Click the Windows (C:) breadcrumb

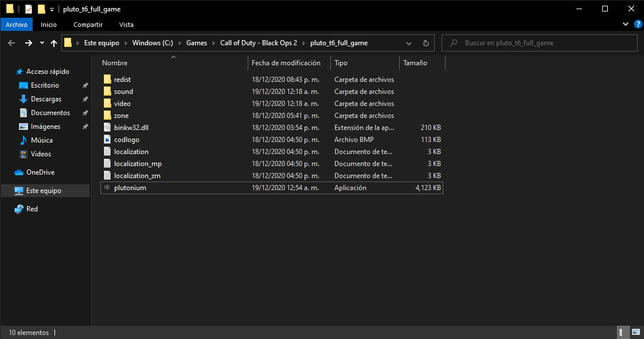click(153, 43)
